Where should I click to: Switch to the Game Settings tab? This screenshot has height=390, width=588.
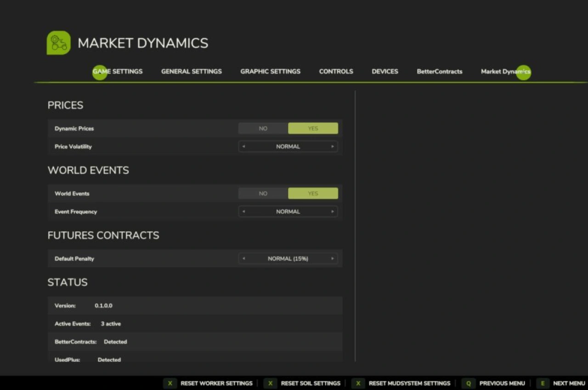click(118, 72)
